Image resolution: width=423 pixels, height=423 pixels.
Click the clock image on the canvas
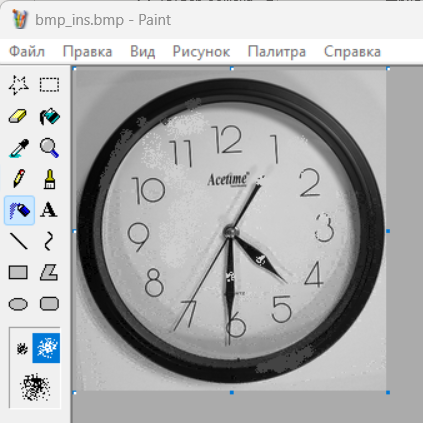230,230
